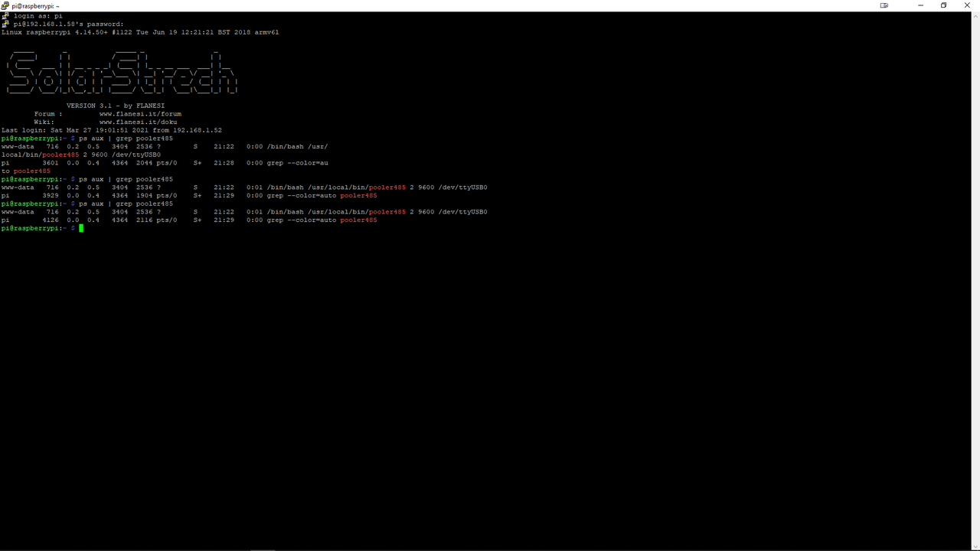The width and height of the screenshot is (980, 551).
Task: Click the 'VERSION 3.1 - by FLANESI' text
Action: [x=116, y=106]
